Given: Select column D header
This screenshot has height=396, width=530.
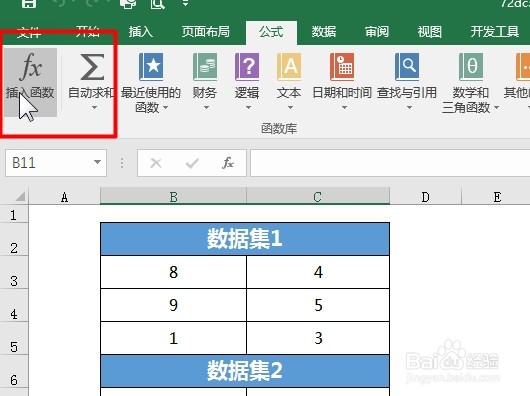Looking at the screenshot, I should (x=426, y=197).
